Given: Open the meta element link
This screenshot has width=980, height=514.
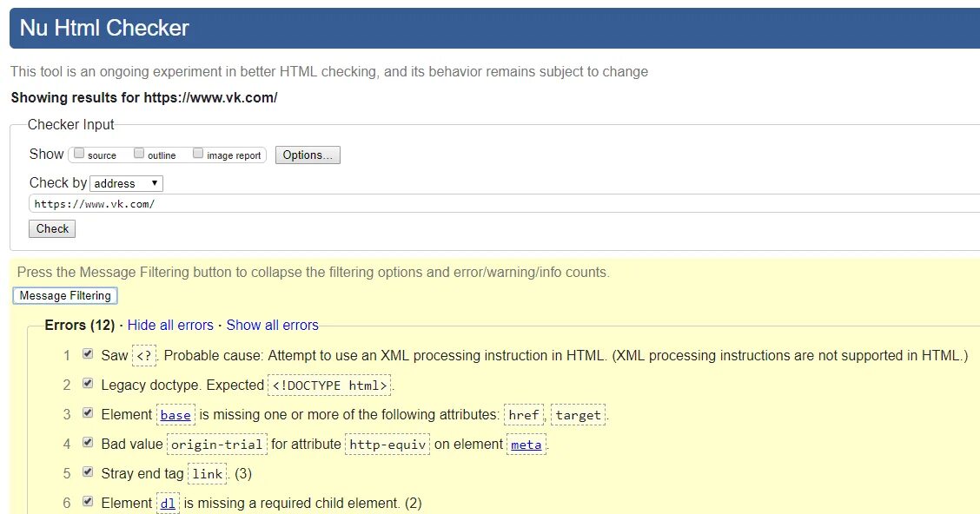Looking at the screenshot, I should 526,445.
